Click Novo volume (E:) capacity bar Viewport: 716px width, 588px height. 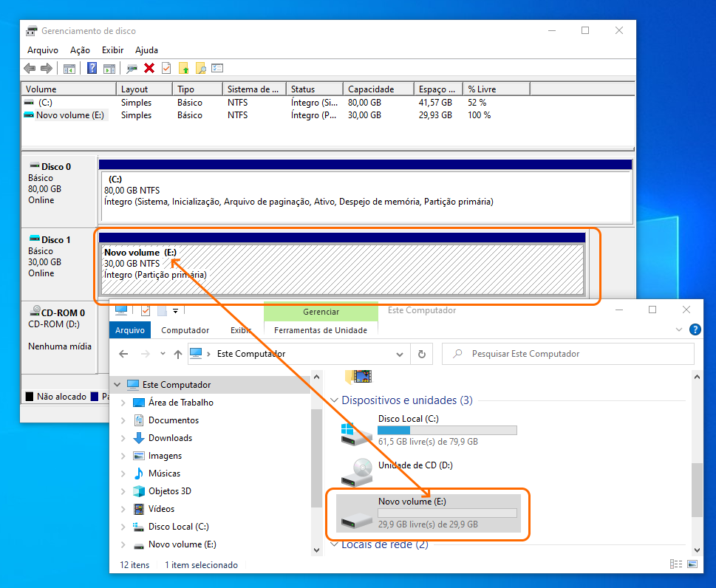pyautogui.click(x=447, y=513)
